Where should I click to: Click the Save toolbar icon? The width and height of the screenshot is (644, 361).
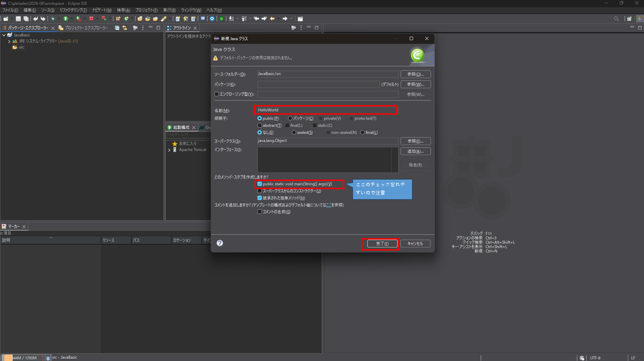pyautogui.click(x=18, y=18)
